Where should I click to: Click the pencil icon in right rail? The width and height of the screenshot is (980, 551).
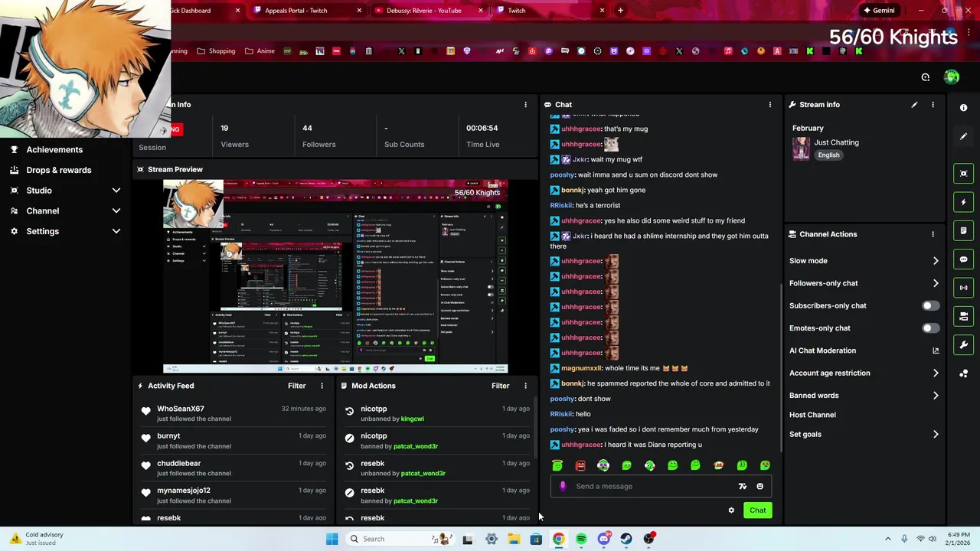963,136
